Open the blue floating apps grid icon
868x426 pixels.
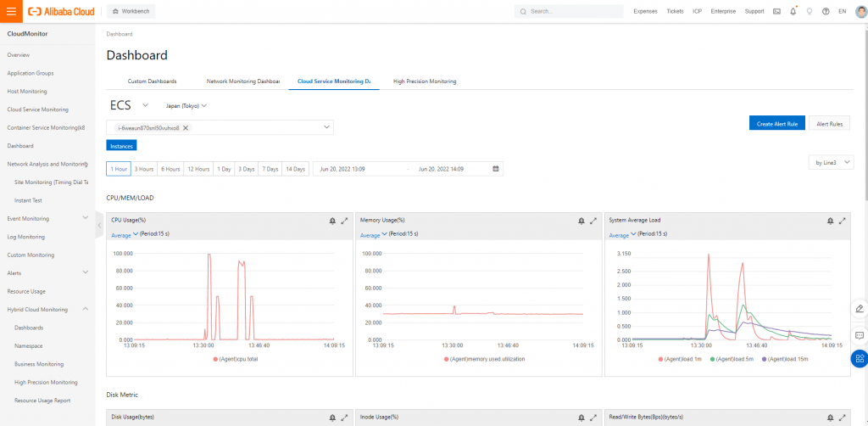[x=860, y=358]
